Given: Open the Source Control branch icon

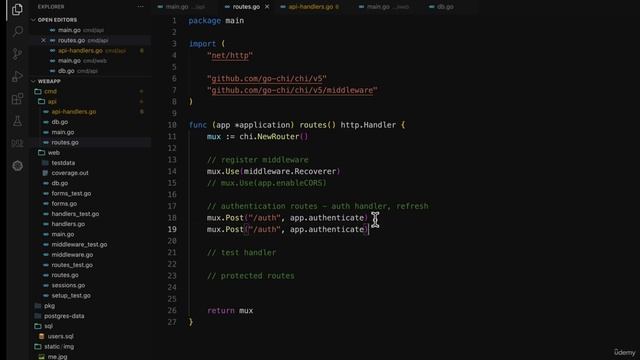Looking at the screenshot, I should (17, 54).
